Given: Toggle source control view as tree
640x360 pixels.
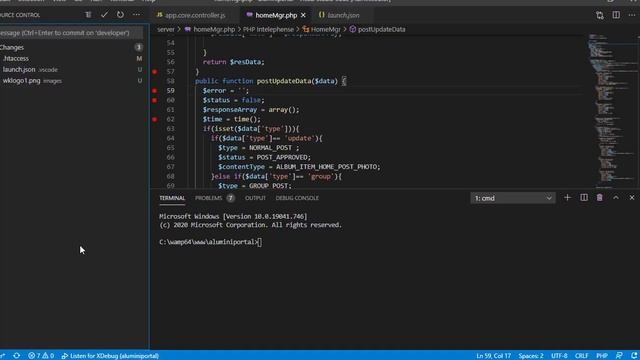Looking at the screenshot, I should click(88, 15).
